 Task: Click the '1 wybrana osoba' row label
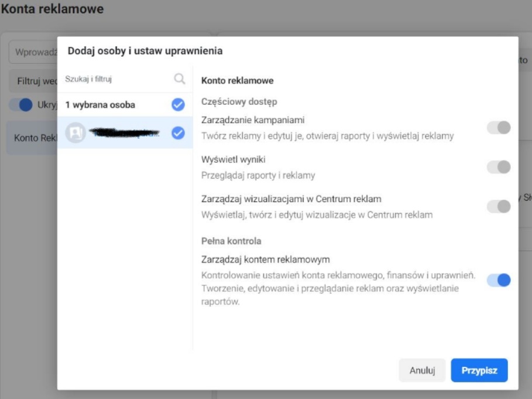[x=100, y=105]
